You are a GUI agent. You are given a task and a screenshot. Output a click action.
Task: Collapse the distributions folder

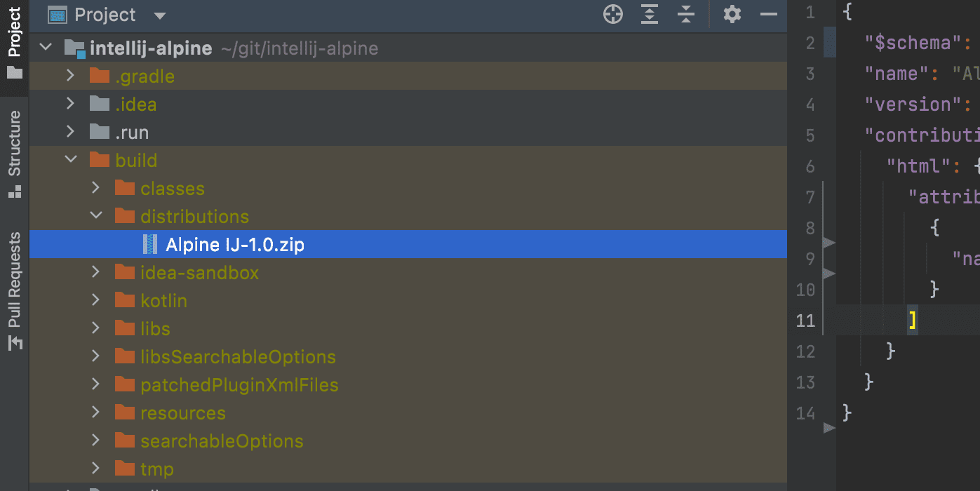tap(95, 216)
